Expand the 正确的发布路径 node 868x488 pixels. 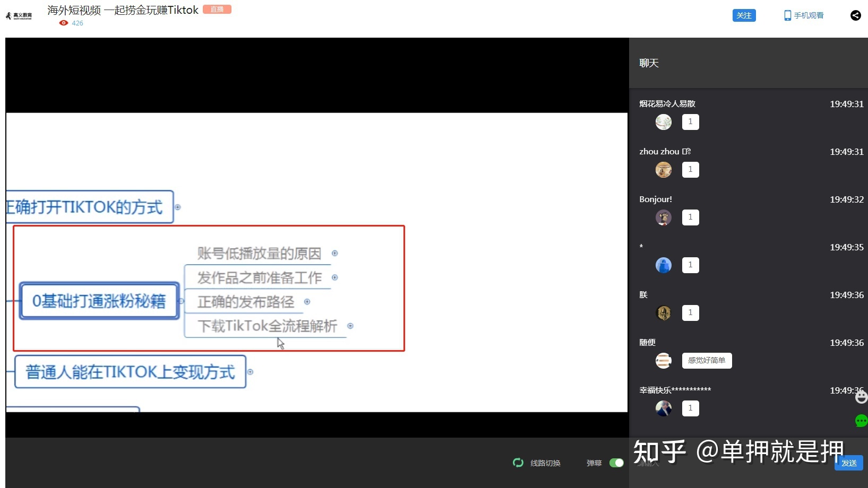pyautogui.click(x=307, y=302)
